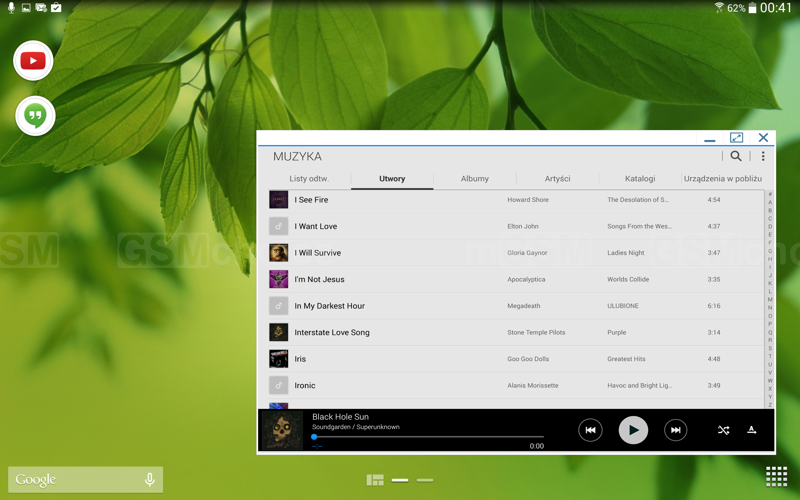Select the Artyści tab
The width and height of the screenshot is (800, 500).
[x=557, y=179]
